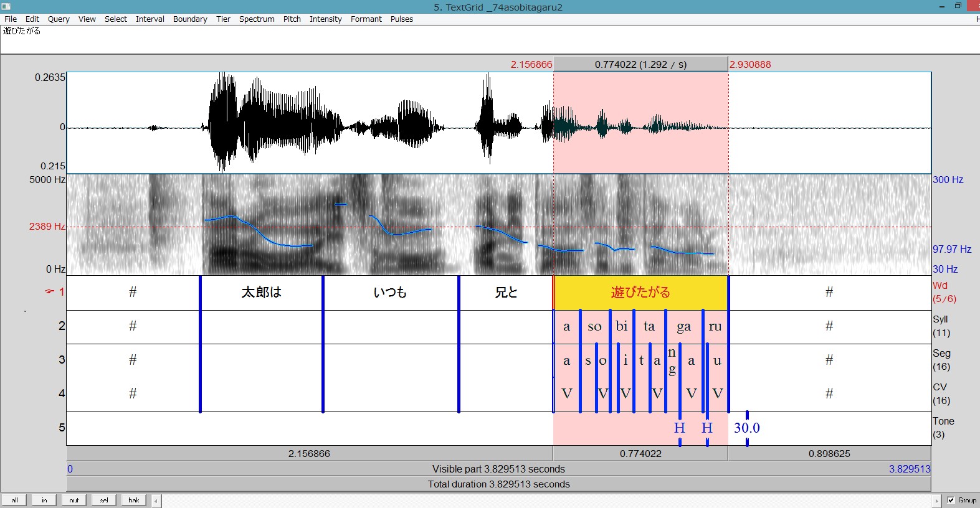
Task: Select tier 1 pointing hand marker
Action: coord(50,291)
